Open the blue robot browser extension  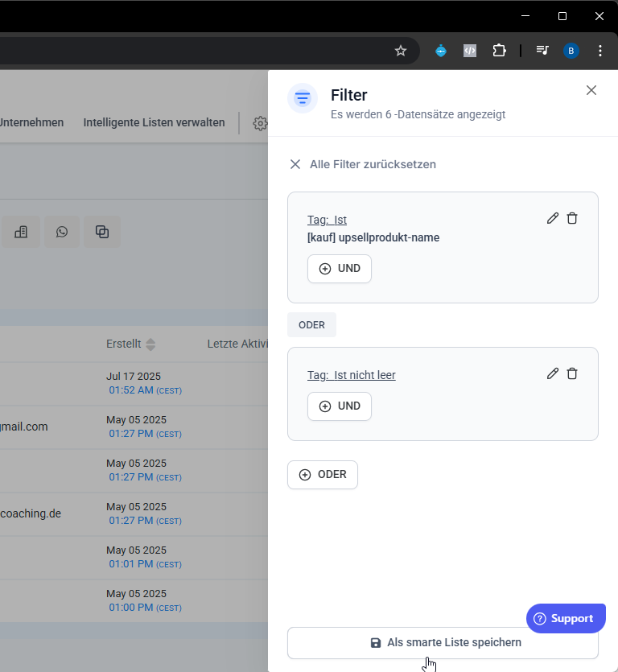441,51
